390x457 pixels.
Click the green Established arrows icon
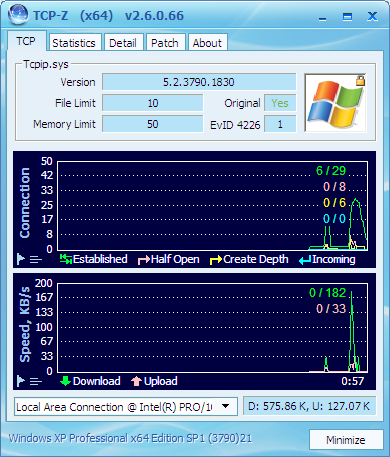pos(66,259)
